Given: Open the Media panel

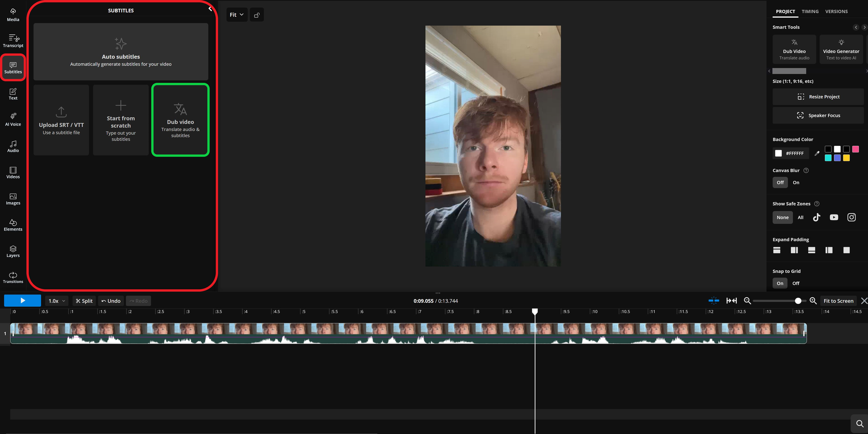Looking at the screenshot, I should pos(13,14).
